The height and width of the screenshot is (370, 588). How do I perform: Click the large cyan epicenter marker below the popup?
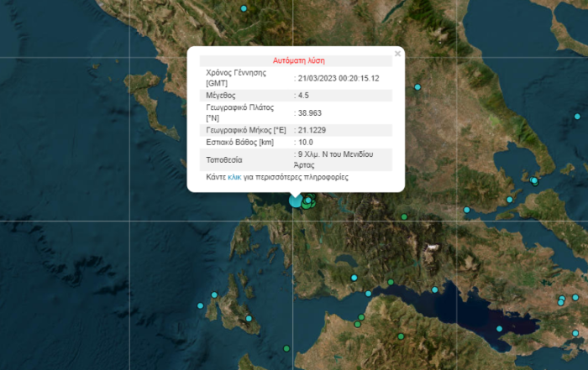pyautogui.click(x=295, y=200)
